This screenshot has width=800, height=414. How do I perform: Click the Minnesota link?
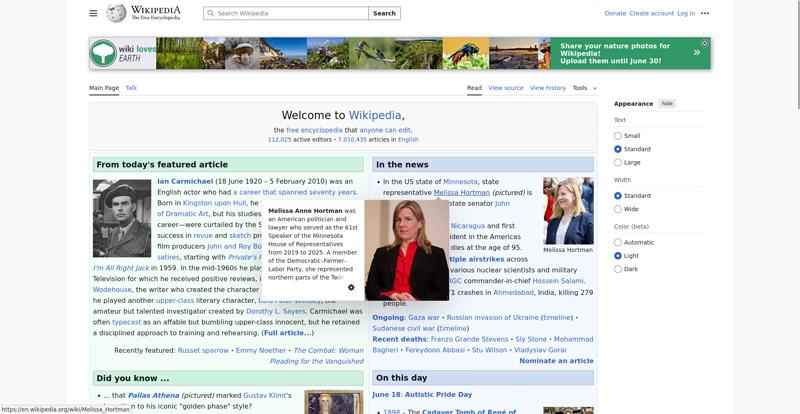(x=460, y=181)
